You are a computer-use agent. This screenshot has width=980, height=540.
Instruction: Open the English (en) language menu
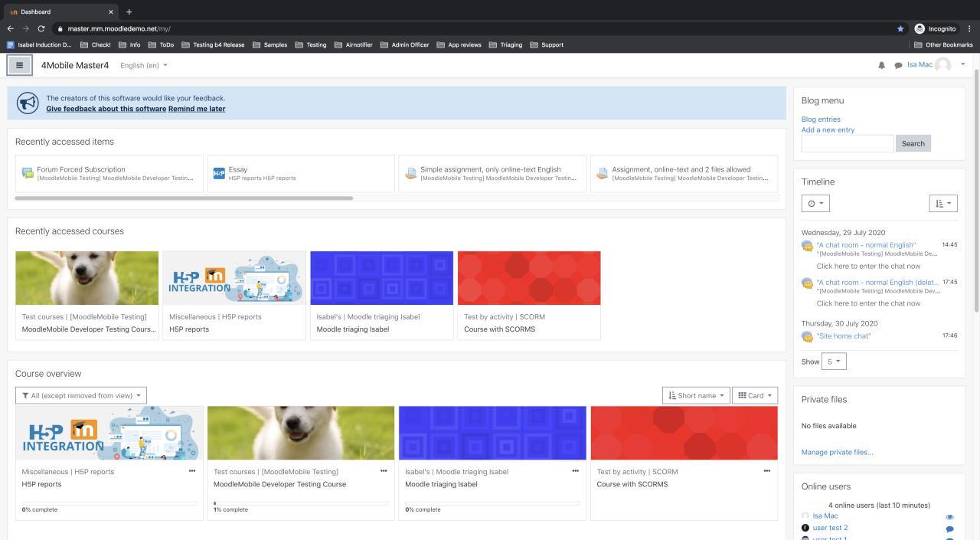click(x=144, y=65)
